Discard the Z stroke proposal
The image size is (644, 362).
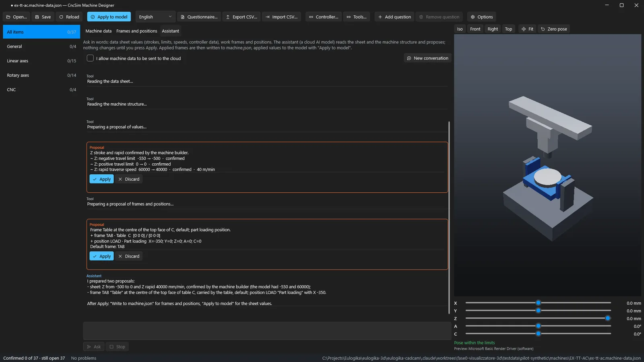point(129,179)
